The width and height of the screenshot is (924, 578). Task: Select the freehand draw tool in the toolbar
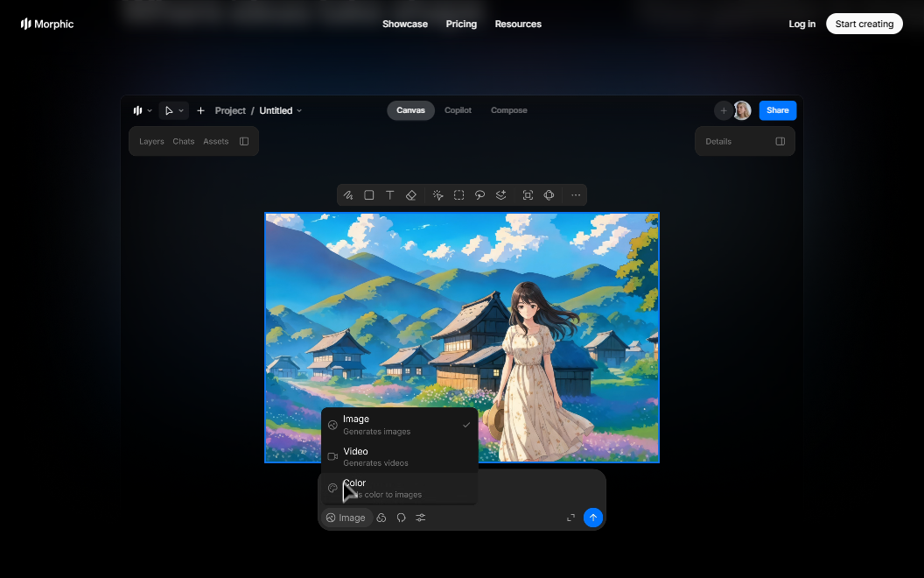coord(348,195)
